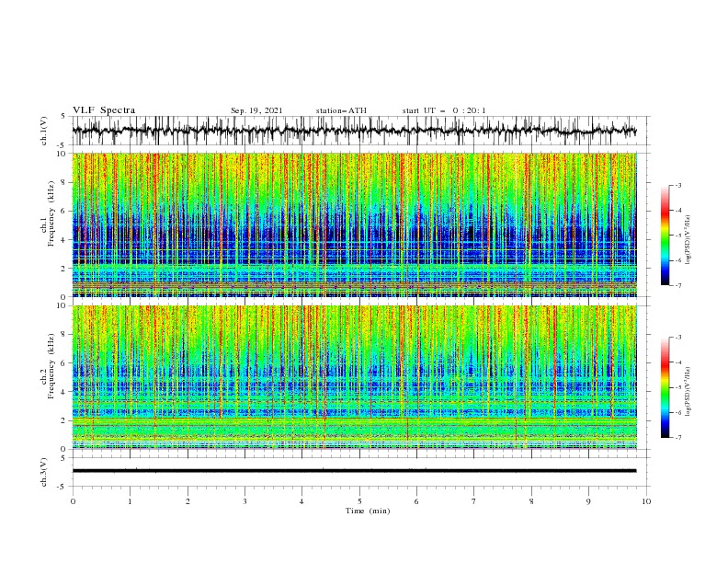Viewport: 728px width, 563px height.
Task: Click the 'Sep. 19, 2021' date text
Action: tap(256, 110)
